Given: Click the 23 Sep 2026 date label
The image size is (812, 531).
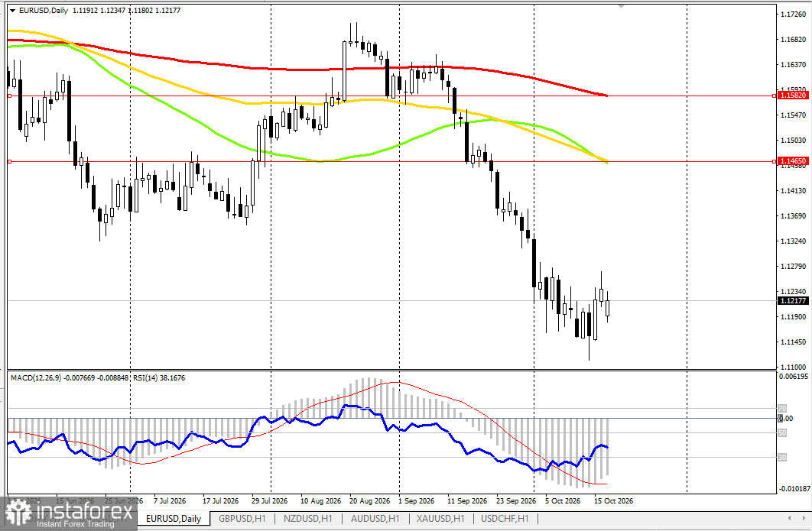Looking at the screenshot, I should (516, 501).
